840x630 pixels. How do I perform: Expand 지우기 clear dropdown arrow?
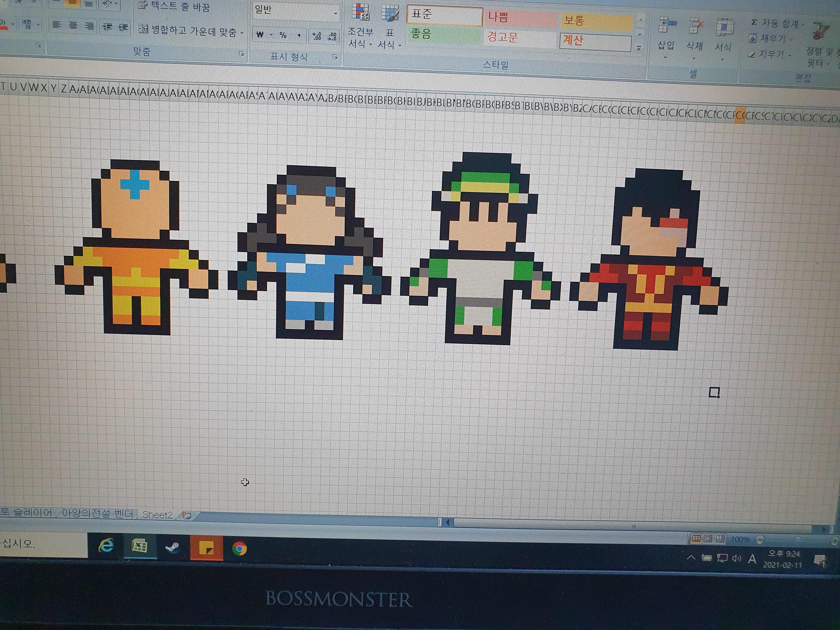point(790,56)
